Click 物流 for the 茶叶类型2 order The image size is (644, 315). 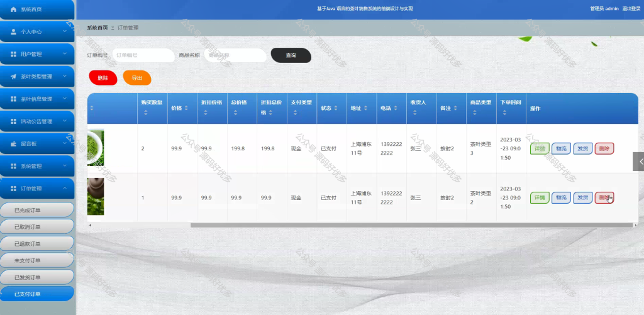[561, 198]
